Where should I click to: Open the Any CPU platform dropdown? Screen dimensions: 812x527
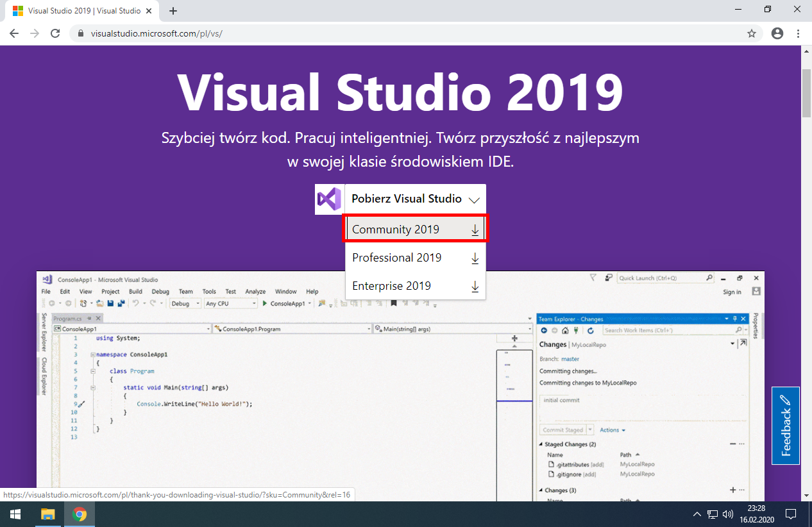tap(231, 303)
